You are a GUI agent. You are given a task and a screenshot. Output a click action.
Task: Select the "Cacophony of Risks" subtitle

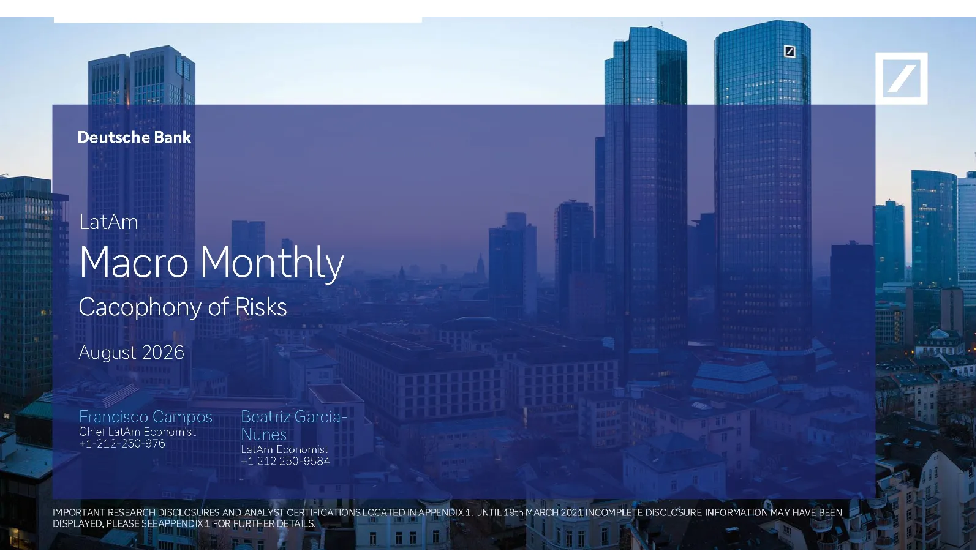pos(183,307)
